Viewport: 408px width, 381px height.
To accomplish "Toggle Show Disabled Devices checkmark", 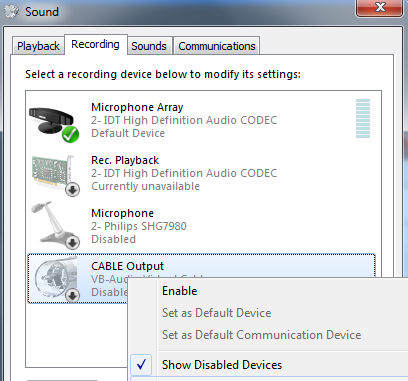I will coord(142,364).
